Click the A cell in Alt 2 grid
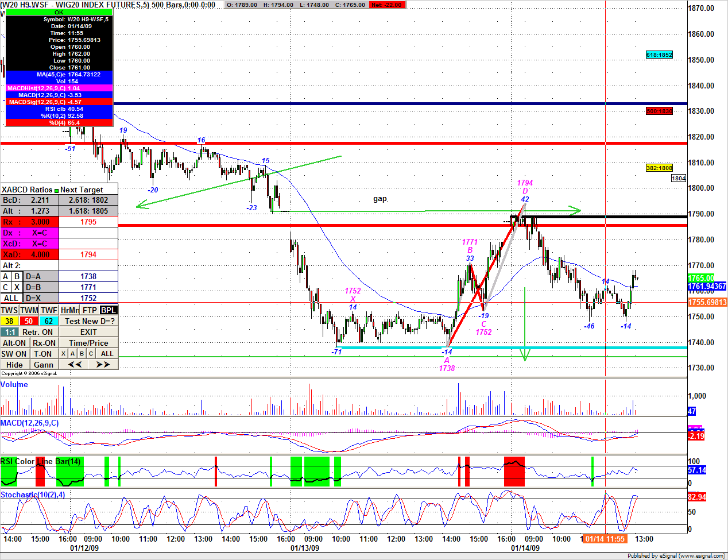The height and width of the screenshot is (560, 728). pos(6,276)
